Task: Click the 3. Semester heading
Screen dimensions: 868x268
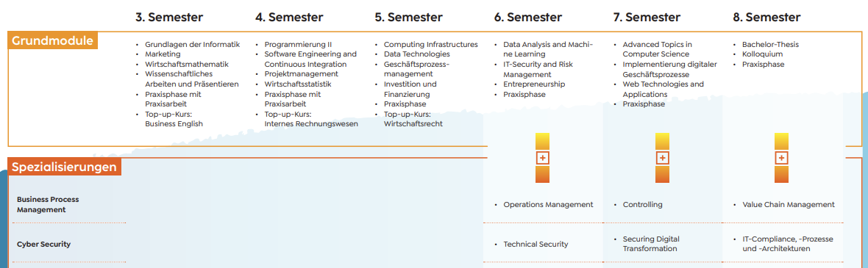Action: click(169, 17)
